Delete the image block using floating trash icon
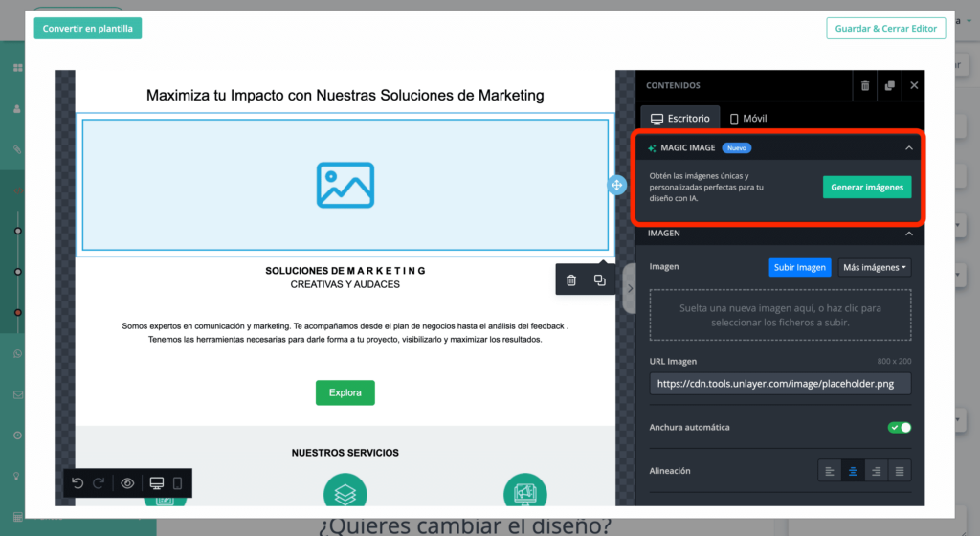This screenshot has height=536, width=980. click(571, 279)
